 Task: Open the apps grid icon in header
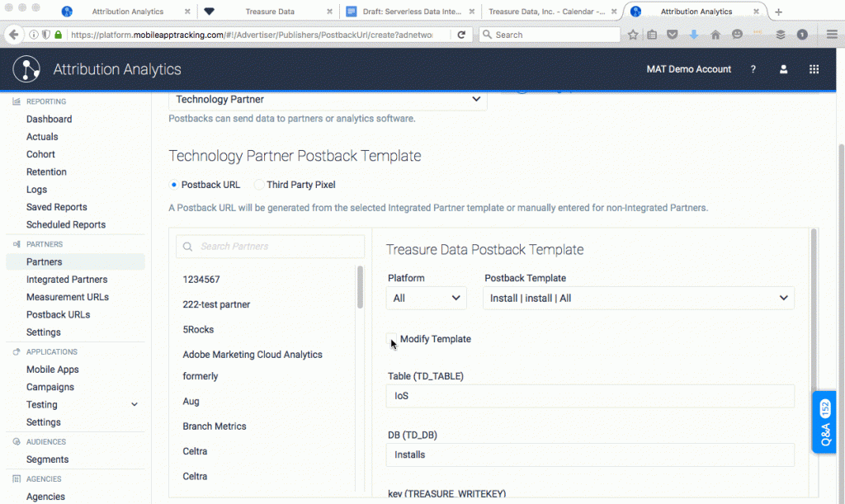click(x=814, y=69)
